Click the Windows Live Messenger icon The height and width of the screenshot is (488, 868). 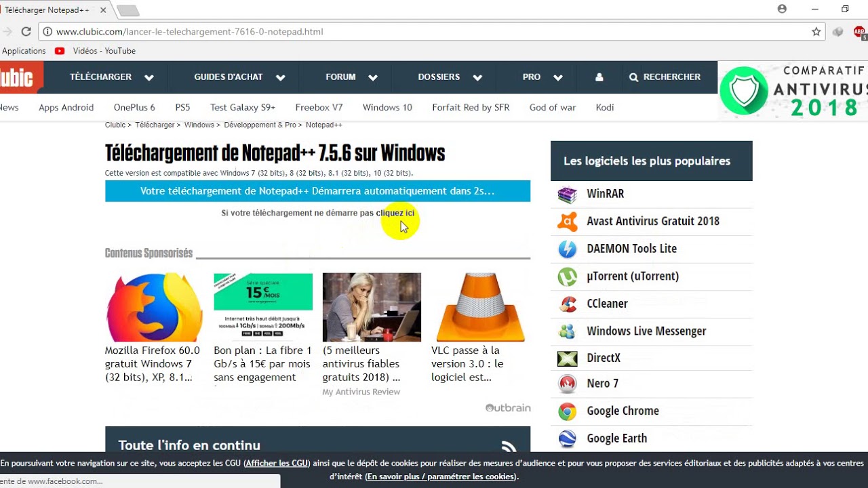568,331
